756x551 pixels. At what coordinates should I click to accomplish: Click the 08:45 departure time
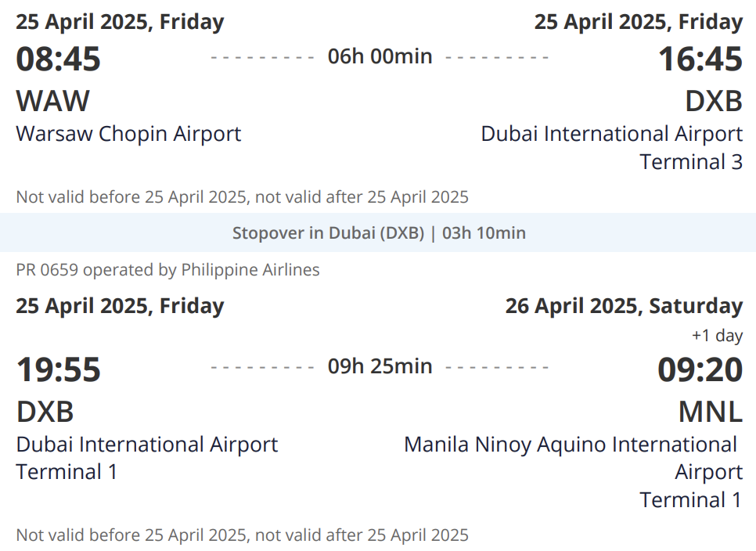point(59,59)
